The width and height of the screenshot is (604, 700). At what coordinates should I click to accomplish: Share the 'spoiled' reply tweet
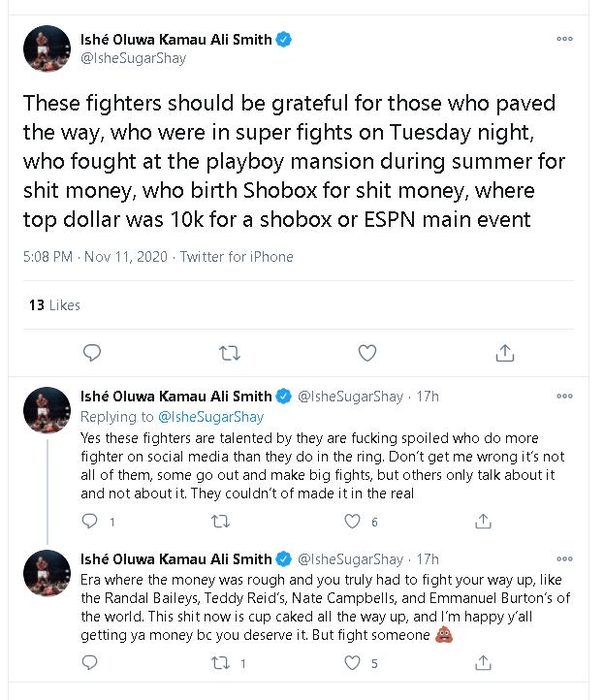pos(484,522)
